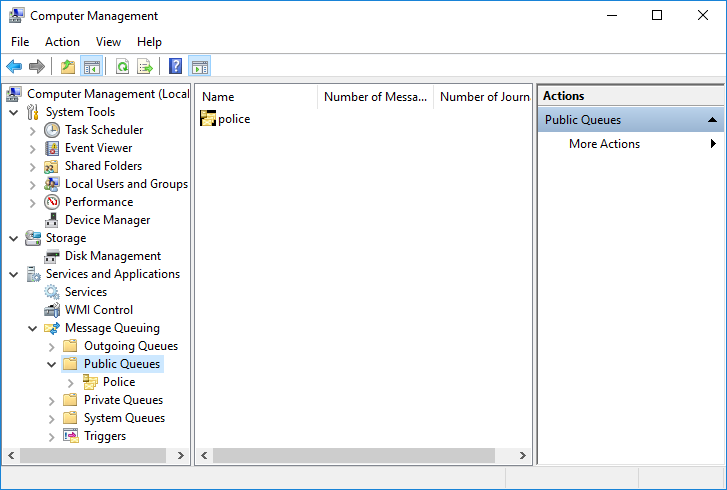Image resolution: width=727 pixels, height=490 pixels.
Task: Click list pane horizontal scrollbar thumb
Action: pos(354,456)
